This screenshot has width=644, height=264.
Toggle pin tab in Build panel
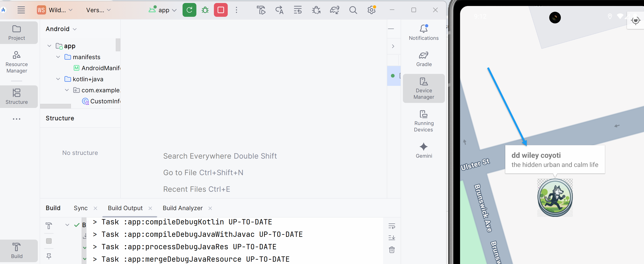[x=49, y=256]
